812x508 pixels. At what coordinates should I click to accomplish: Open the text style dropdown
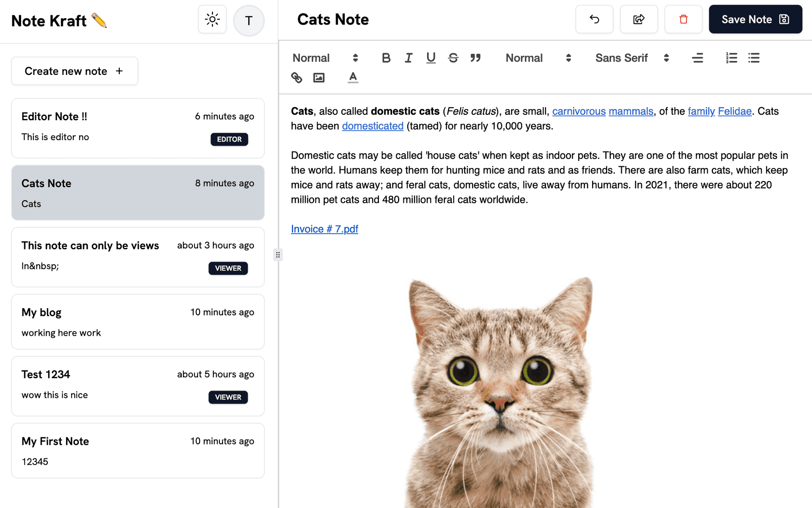(x=324, y=57)
